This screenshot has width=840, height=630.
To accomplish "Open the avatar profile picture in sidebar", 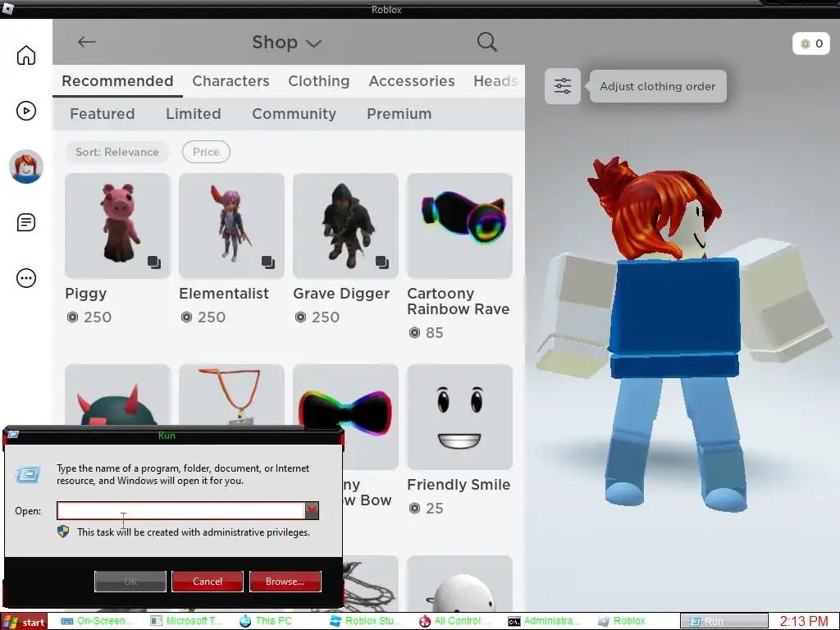I will tap(25, 167).
